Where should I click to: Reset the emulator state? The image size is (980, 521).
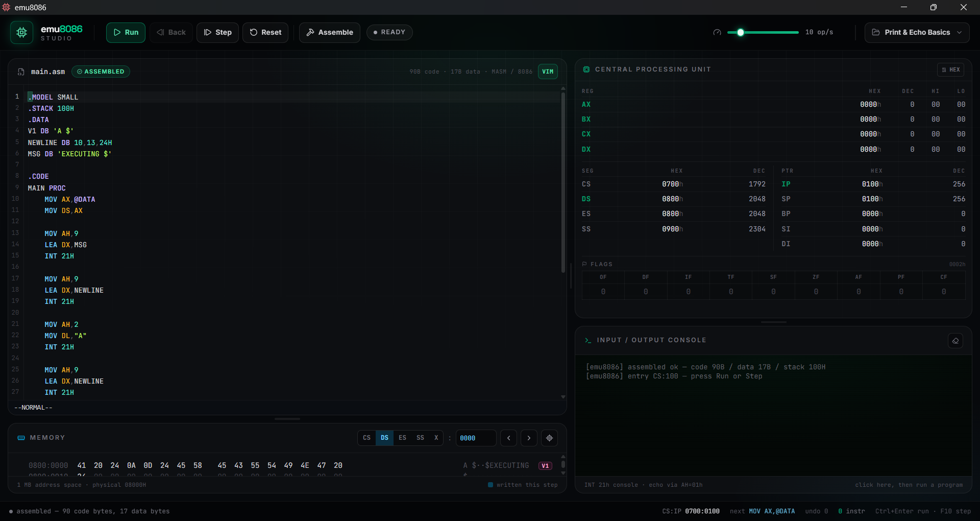(x=265, y=32)
